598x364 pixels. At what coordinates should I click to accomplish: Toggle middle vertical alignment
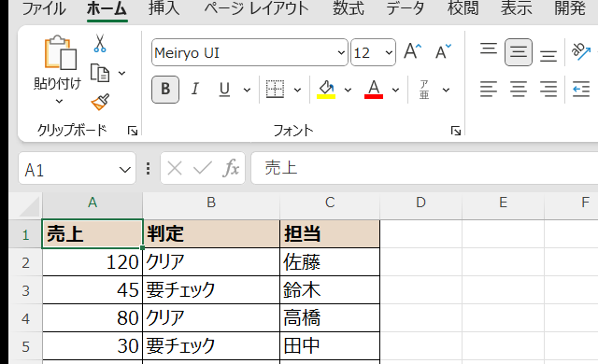pos(519,52)
